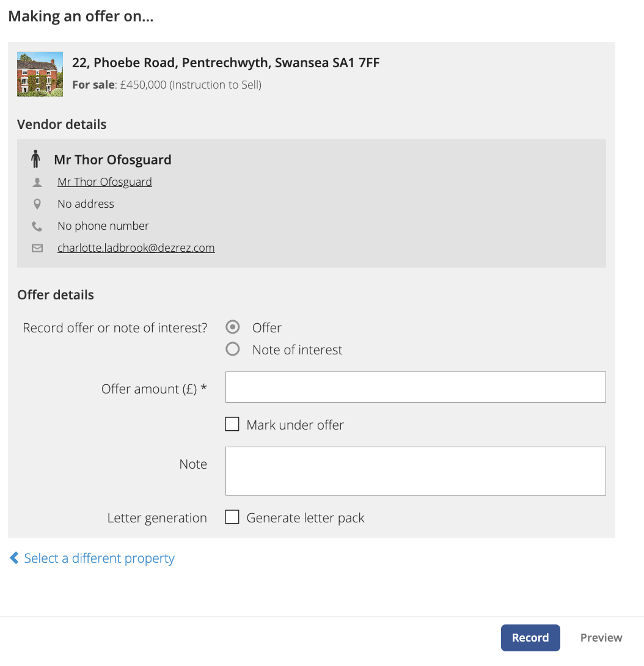
Task: Enable the Mark under offer checkbox
Action: click(232, 424)
